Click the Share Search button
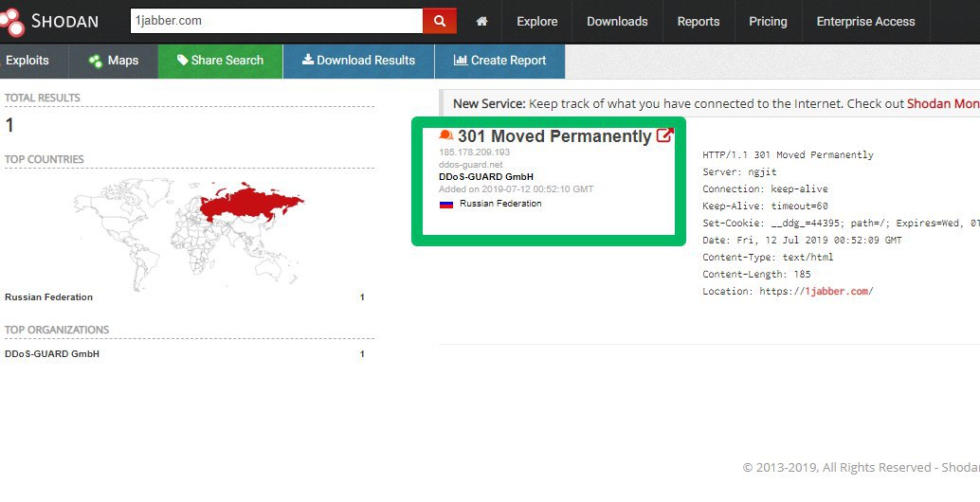Viewport: 980px width, 502px height. click(x=220, y=61)
